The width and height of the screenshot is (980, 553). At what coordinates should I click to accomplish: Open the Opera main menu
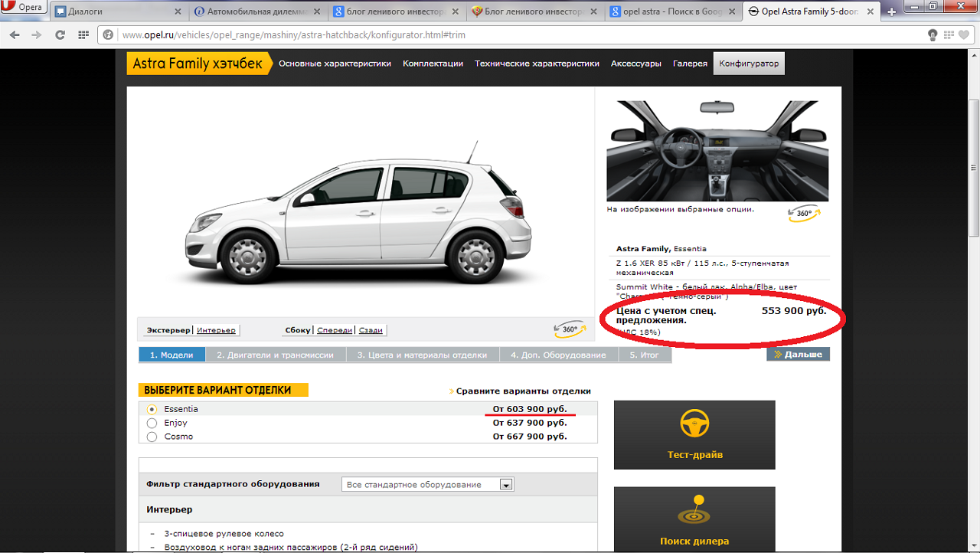23,8
